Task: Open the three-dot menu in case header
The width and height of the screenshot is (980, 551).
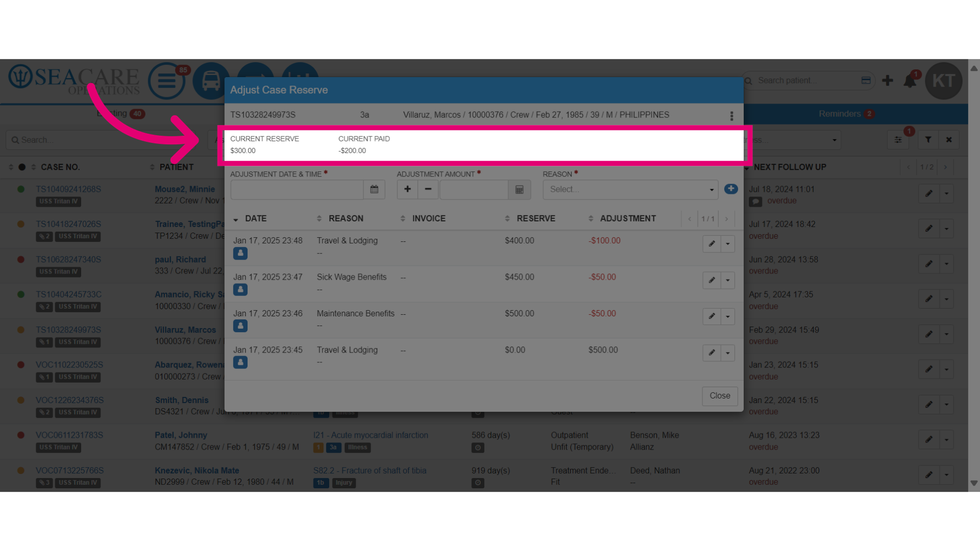Action: click(731, 116)
